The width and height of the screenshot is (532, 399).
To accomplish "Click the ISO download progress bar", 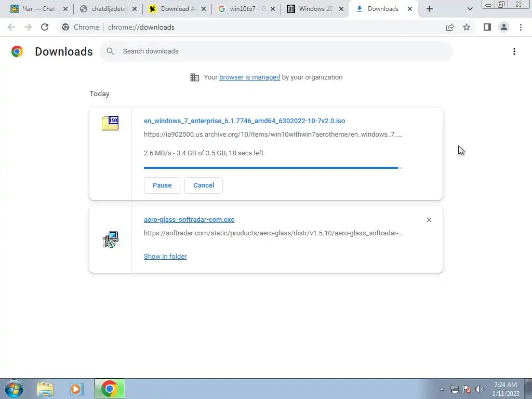I will (x=273, y=168).
